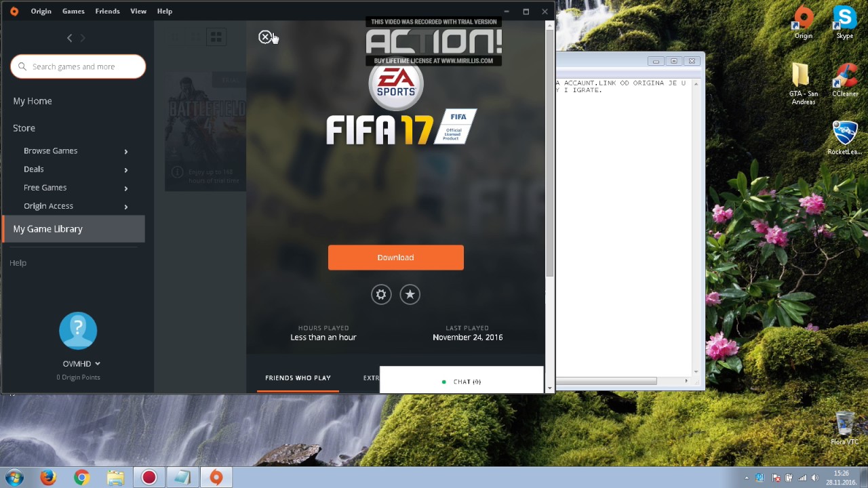The width and height of the screenshot is (868, 488).
Task: Open Action Center flag icon
Action: (776, 478)
